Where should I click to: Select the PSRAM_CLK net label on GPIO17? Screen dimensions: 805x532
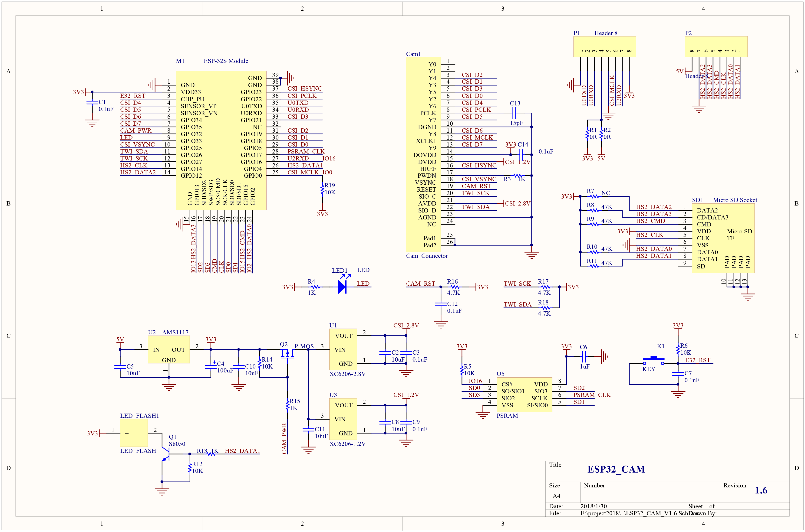(x=306, y=151)
